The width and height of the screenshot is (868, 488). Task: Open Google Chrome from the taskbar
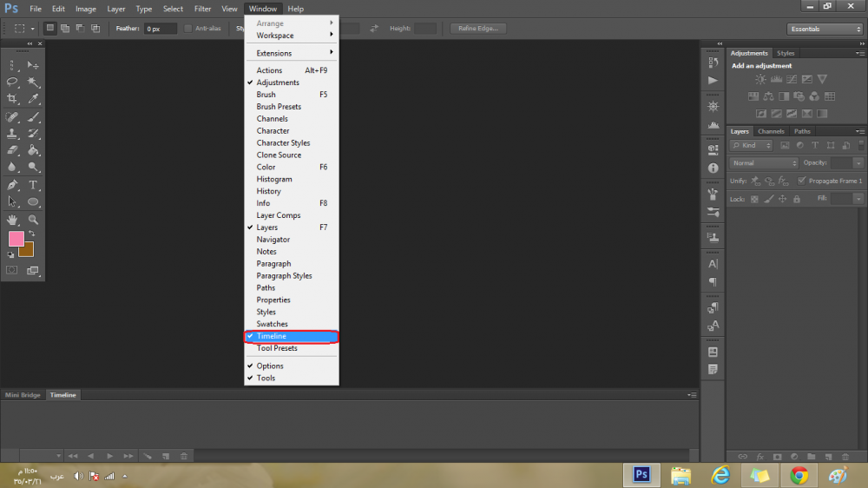point(799,475)
